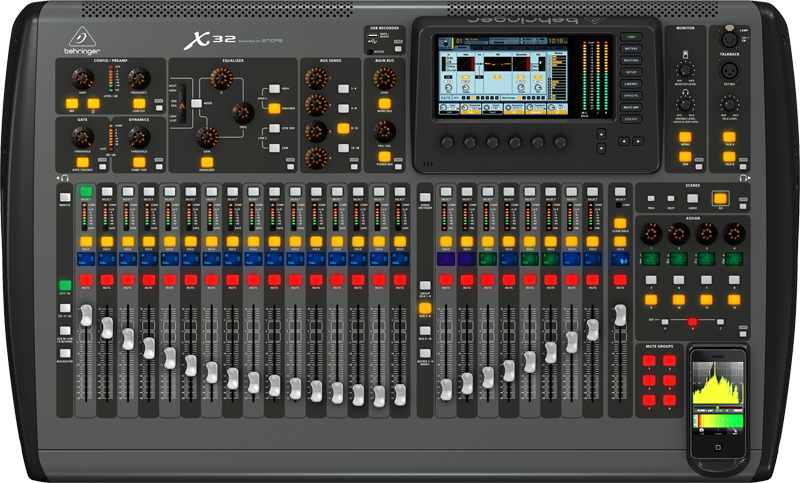Viewport: 800px width, 483px height.
Task: Open the Routing page from the screen buttons
Action: pyautogui.click(x=632, y=59)
